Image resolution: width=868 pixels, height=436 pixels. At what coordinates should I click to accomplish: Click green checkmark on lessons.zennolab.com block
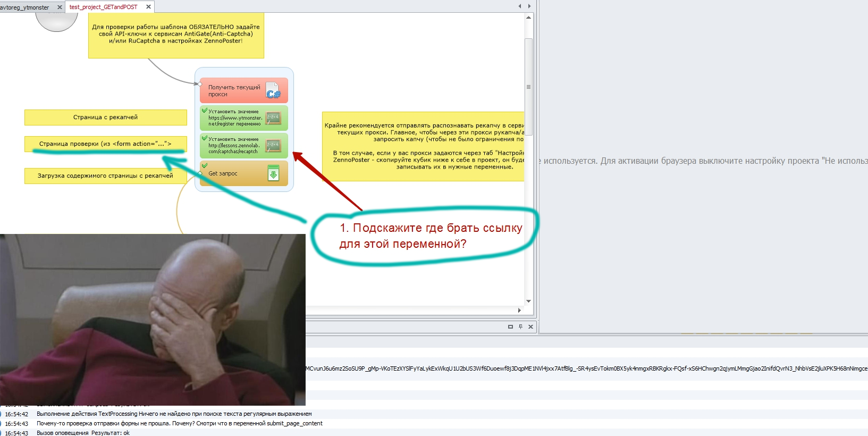point(205,138)
